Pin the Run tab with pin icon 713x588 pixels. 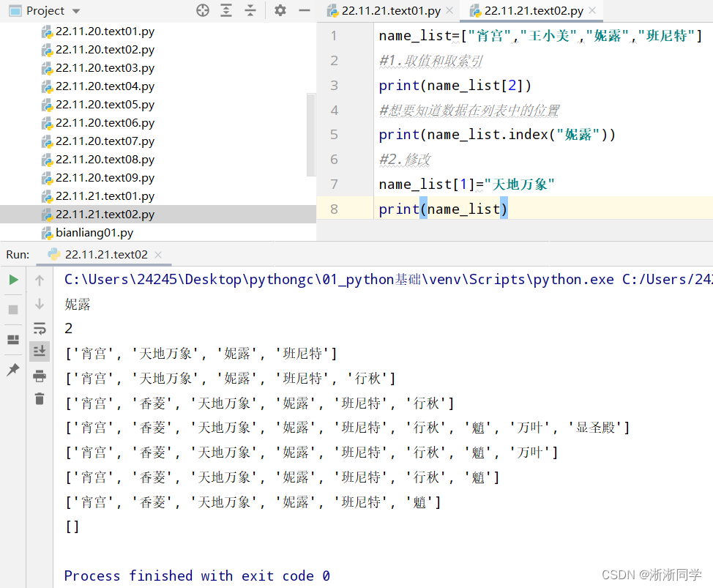(13, 369)
